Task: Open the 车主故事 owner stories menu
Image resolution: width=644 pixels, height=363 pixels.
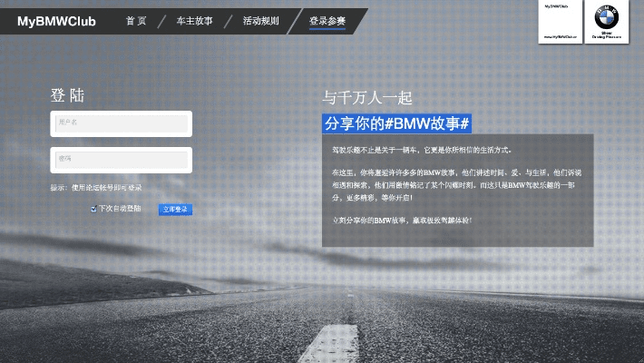Action: pyautogui.click(x=194, y=21)
